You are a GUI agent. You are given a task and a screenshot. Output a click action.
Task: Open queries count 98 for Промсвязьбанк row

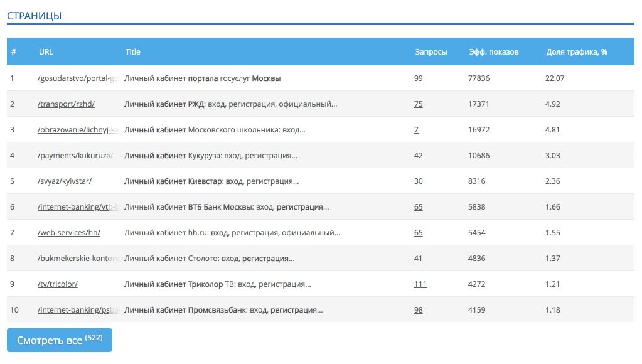[x=418, y=310]
